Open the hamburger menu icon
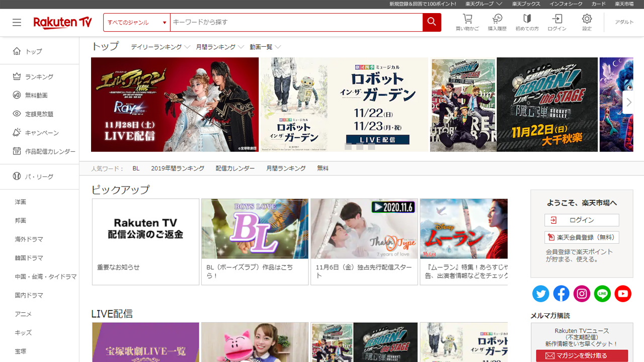The image size is (644, 362). pos(17,23)
